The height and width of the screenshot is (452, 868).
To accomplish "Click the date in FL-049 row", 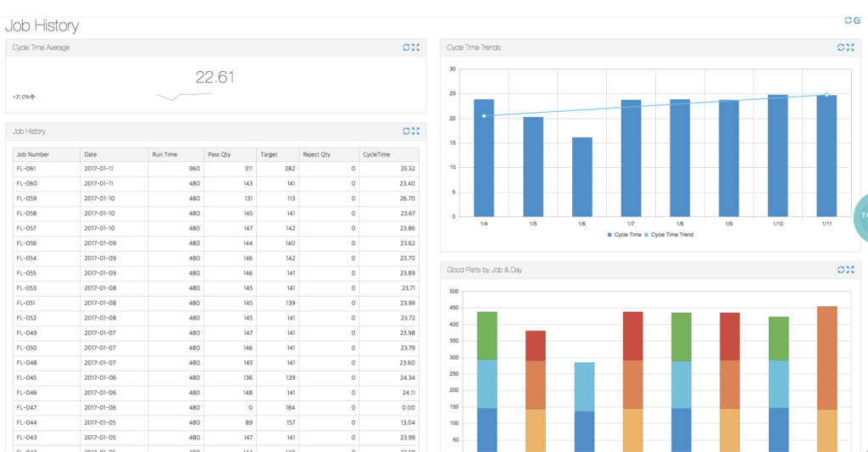I will [x=98, y=333].
